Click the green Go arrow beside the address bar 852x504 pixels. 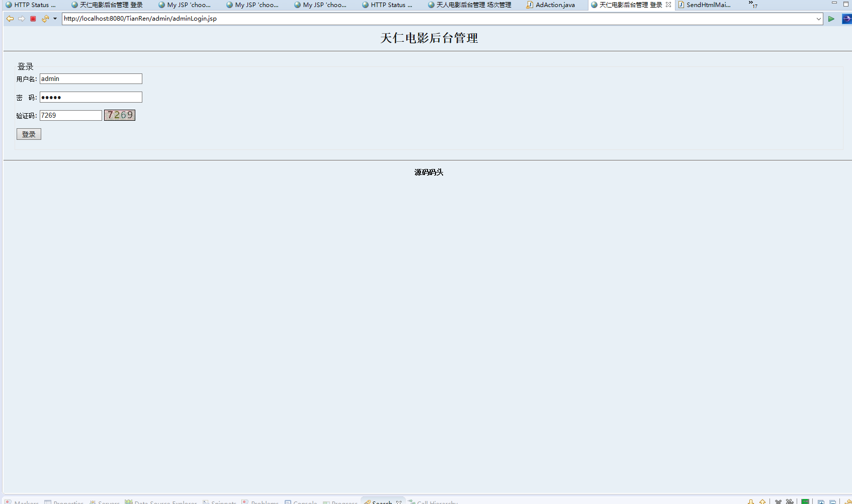[x=831, y=19]
